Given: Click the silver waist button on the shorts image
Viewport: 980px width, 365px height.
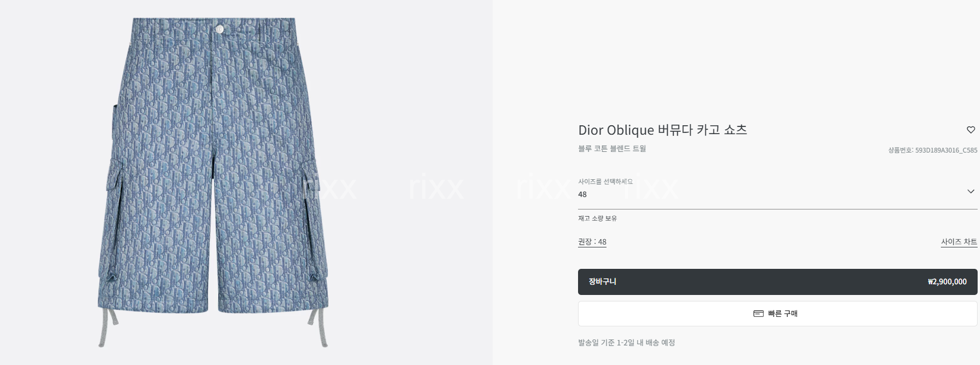Looking at the screenshot, I should (x=220, y=28).
